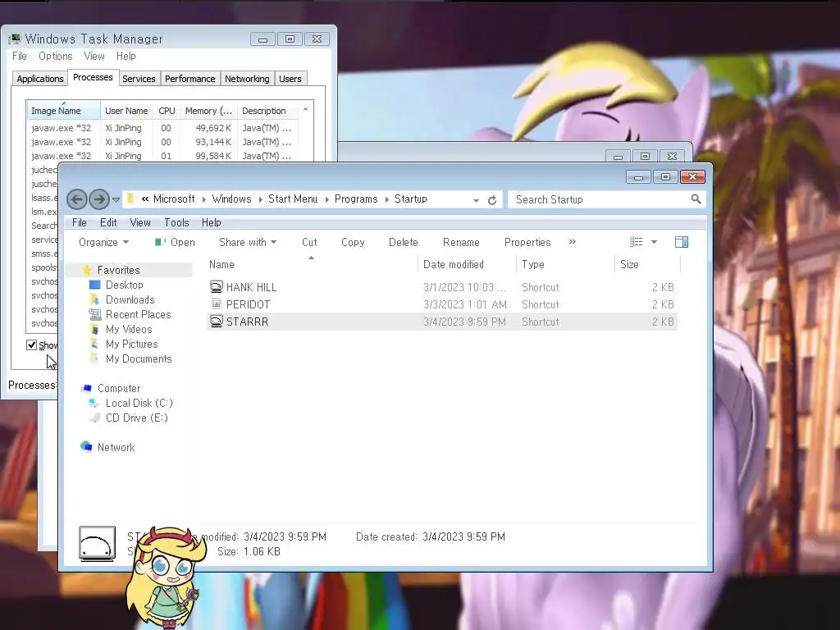Toggle the preview pane icon
The image size is (840, 630).
(x=682, y=242)
